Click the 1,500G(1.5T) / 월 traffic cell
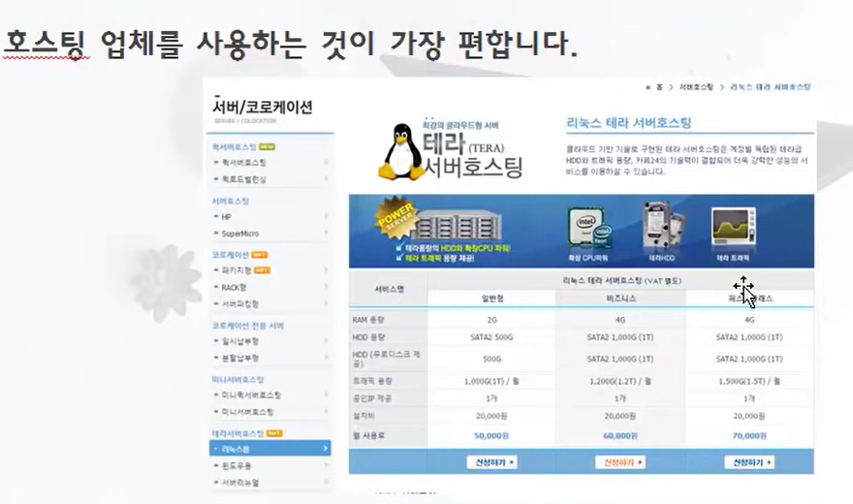The height and width of the screenshot is (504, 853). pos(749,381)
